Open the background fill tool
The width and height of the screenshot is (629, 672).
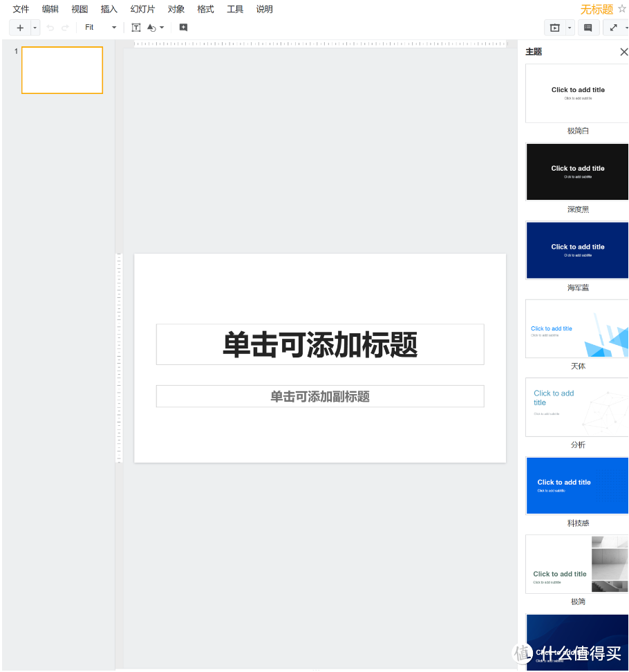point(151,27)
